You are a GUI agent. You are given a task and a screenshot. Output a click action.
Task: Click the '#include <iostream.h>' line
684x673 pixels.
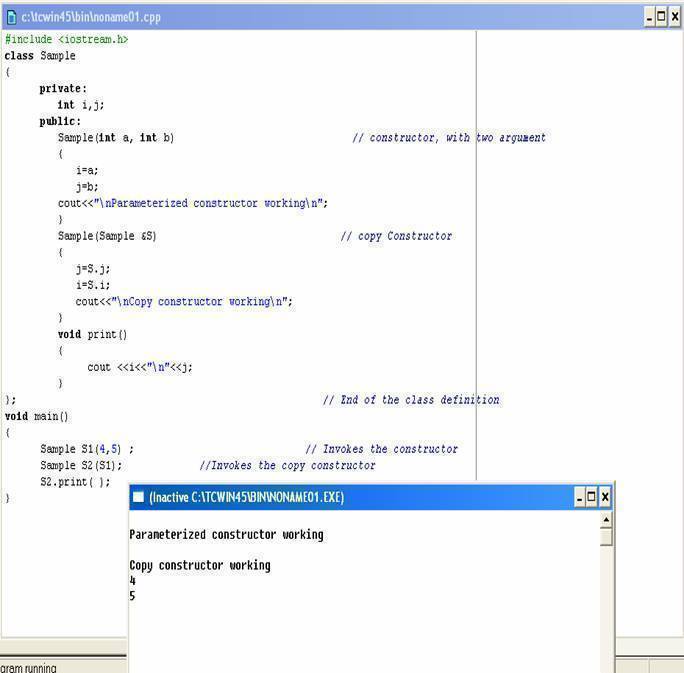click(x=66, y=39)
